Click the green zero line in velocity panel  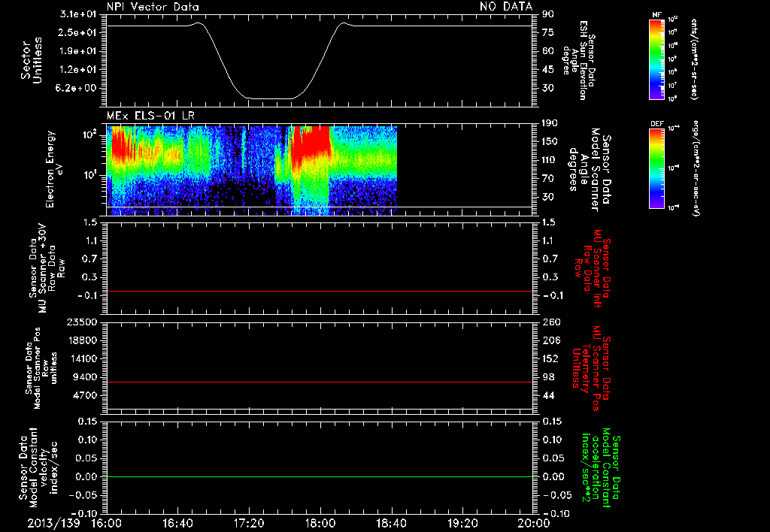(320, 476)
